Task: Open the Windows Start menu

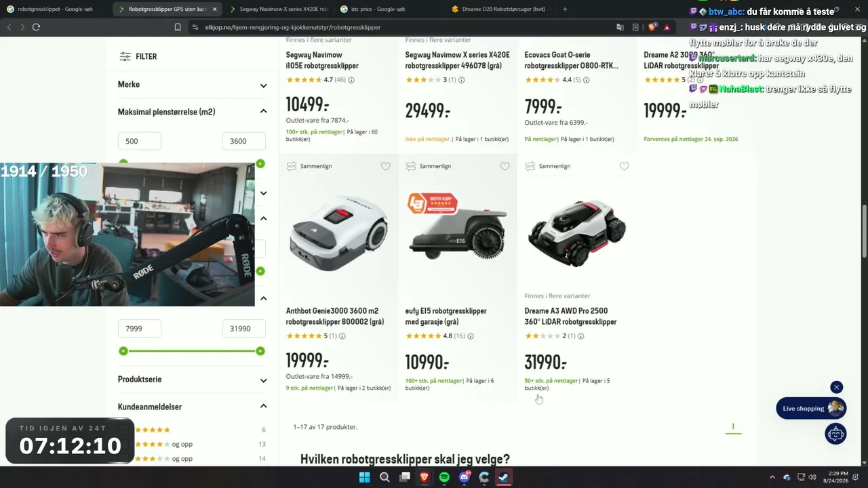Action: 365,477
